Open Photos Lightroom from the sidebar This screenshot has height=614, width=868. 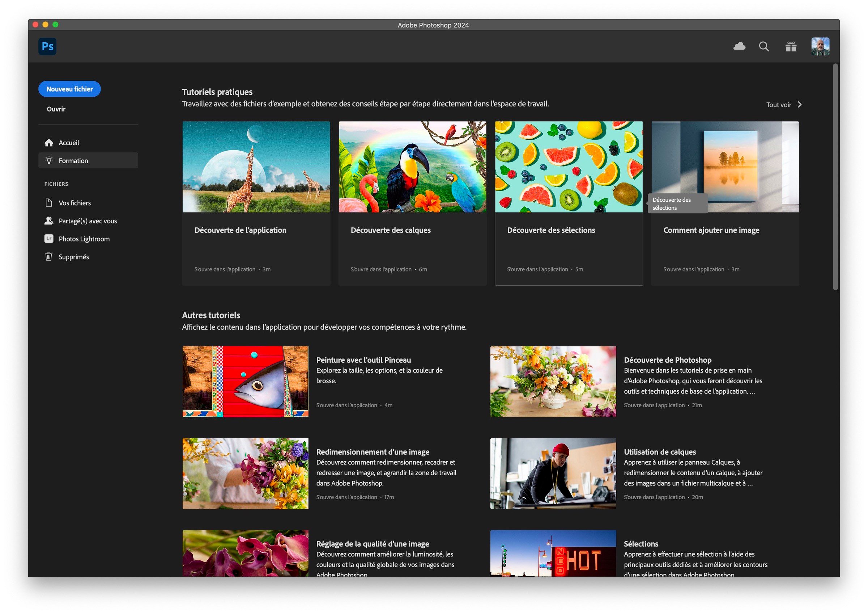click(x=84, y=238)
